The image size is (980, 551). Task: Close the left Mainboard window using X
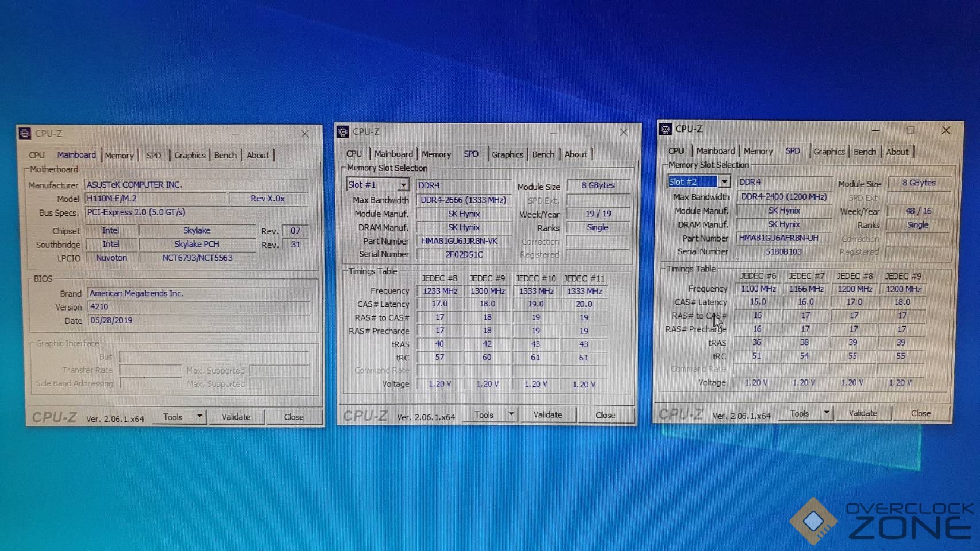point(305,134)
